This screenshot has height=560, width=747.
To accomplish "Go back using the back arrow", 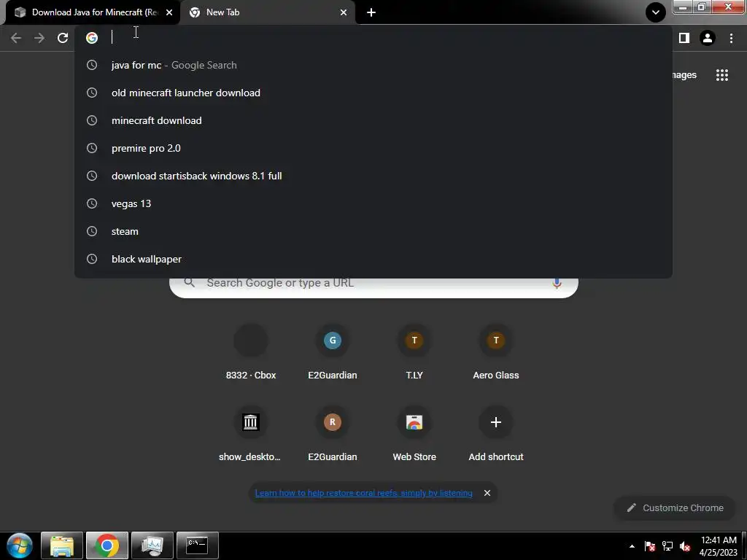I will coord(16,38).
